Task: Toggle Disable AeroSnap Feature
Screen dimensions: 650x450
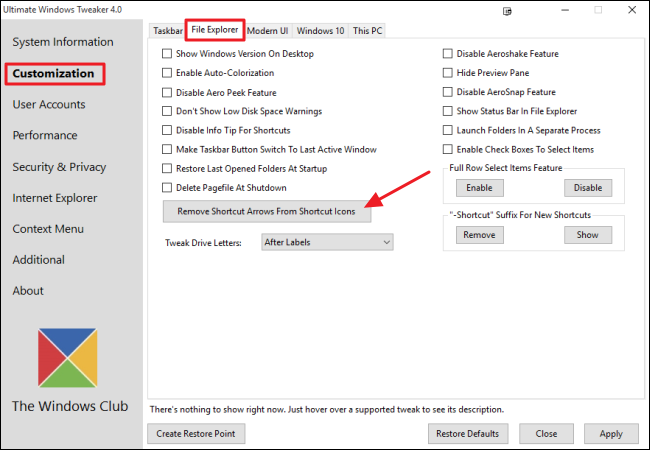Action: (448, 92)
